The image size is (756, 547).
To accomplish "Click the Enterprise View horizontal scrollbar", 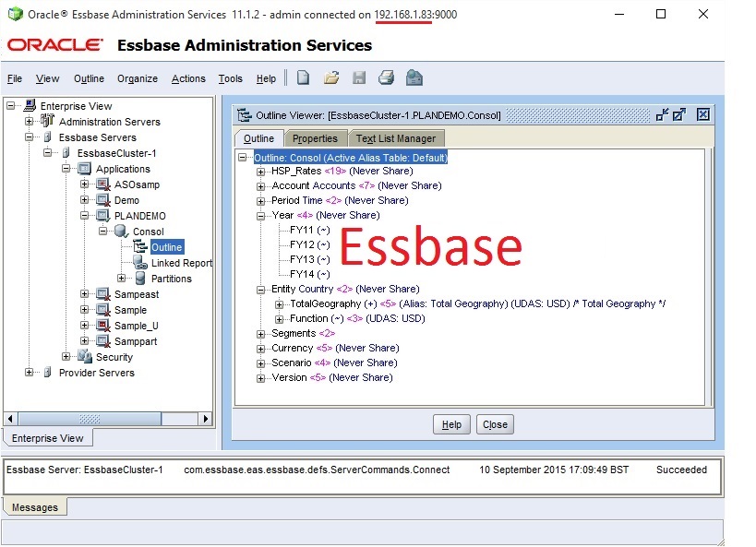I will pyautogui.click(x=111, y=419).
